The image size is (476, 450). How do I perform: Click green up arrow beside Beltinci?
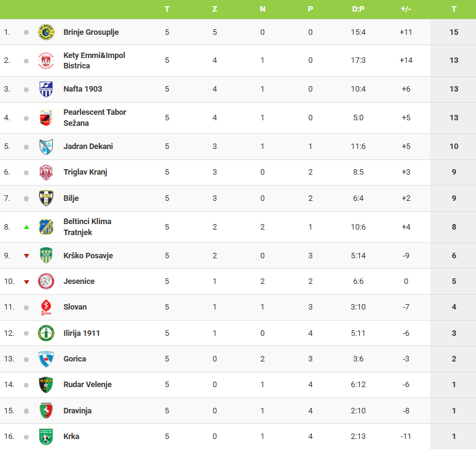26,227
